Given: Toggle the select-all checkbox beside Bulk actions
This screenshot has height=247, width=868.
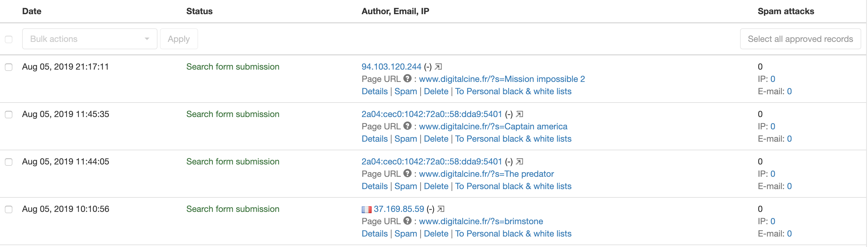Looking at the screenshot, I should [x=9, y=39].
